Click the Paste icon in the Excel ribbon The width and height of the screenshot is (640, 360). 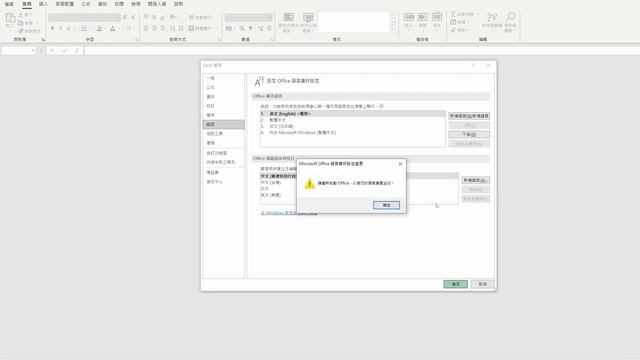10,18
